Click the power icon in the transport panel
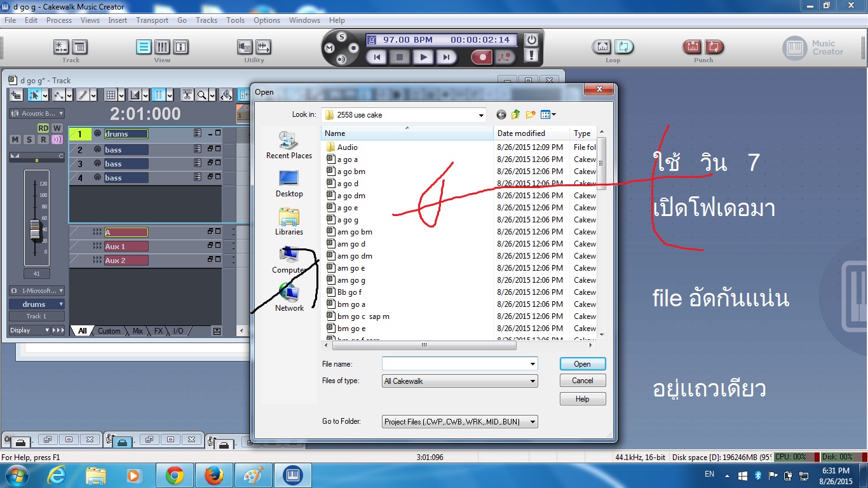Image resolution: width=868 pixels, height=488 pixels. click(x=532, y=39)
